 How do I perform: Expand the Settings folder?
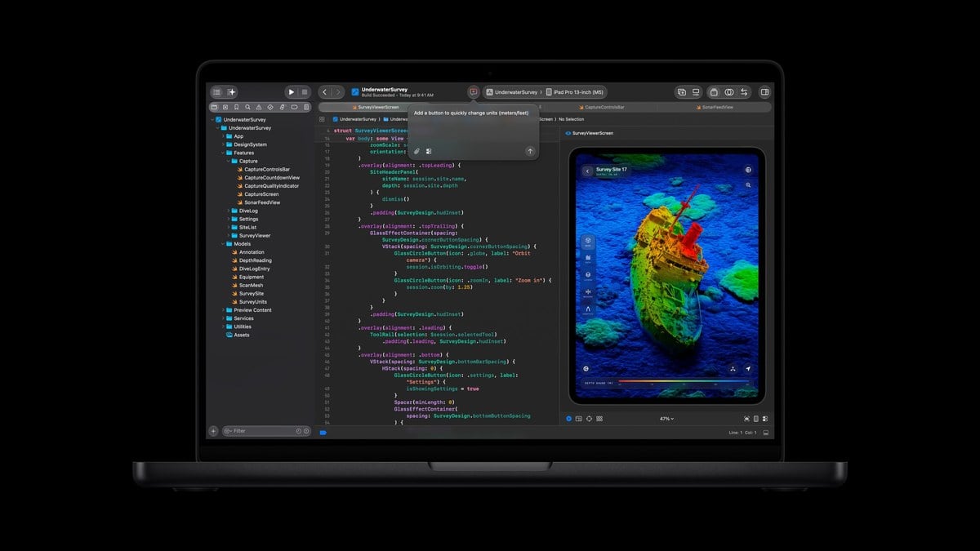click(x=229, y=219)
